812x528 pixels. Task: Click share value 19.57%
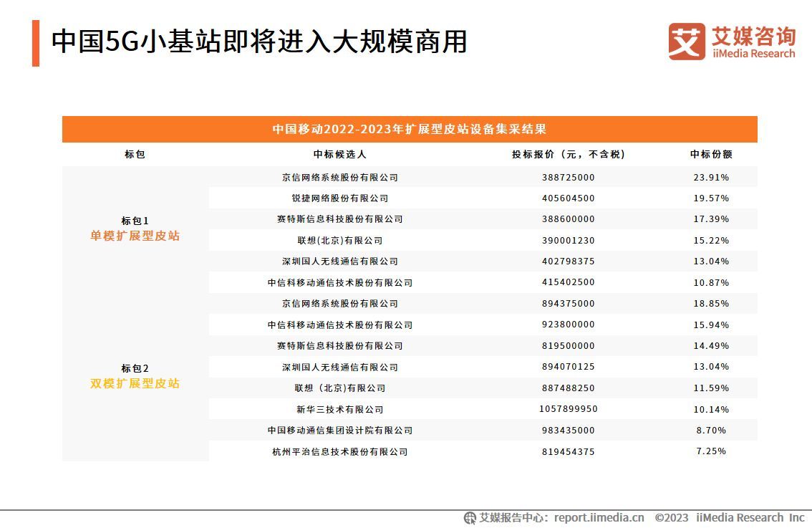point(712,198)
